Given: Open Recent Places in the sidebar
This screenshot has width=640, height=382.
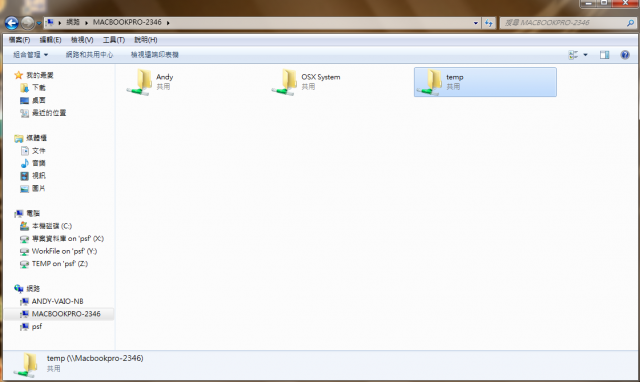Looking at the screenshot, I should coord(43,113).
